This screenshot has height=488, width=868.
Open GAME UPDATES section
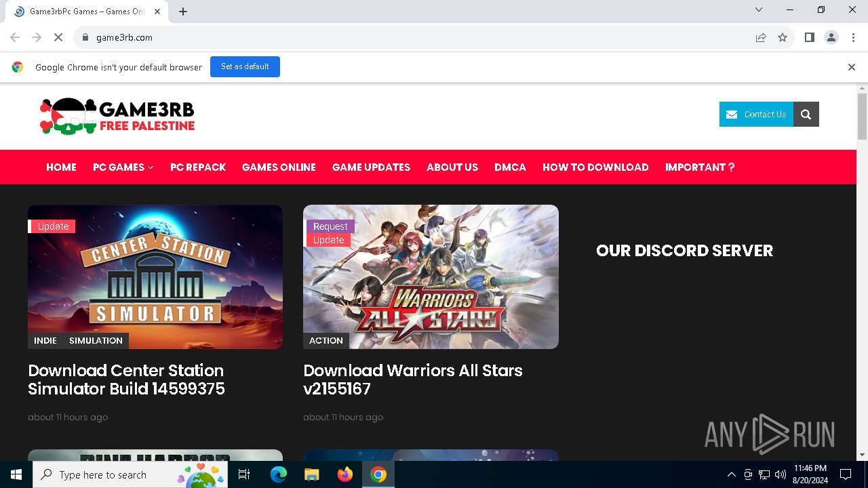pos(371,167)
